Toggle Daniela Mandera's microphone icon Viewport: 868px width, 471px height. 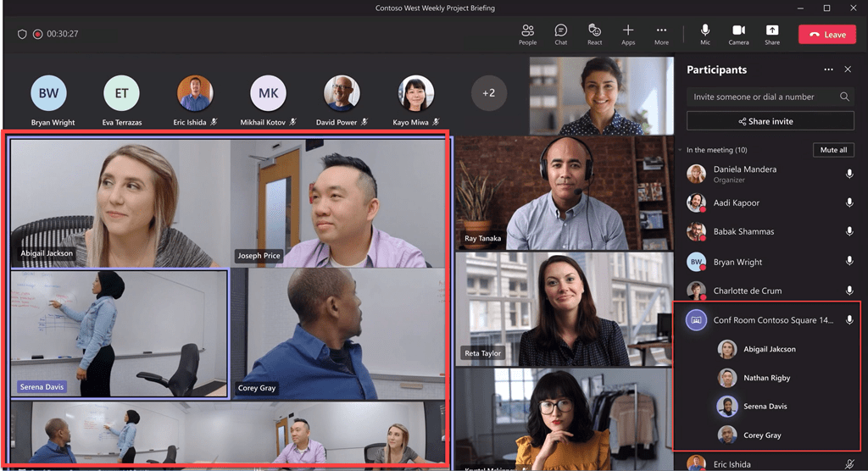849,174
